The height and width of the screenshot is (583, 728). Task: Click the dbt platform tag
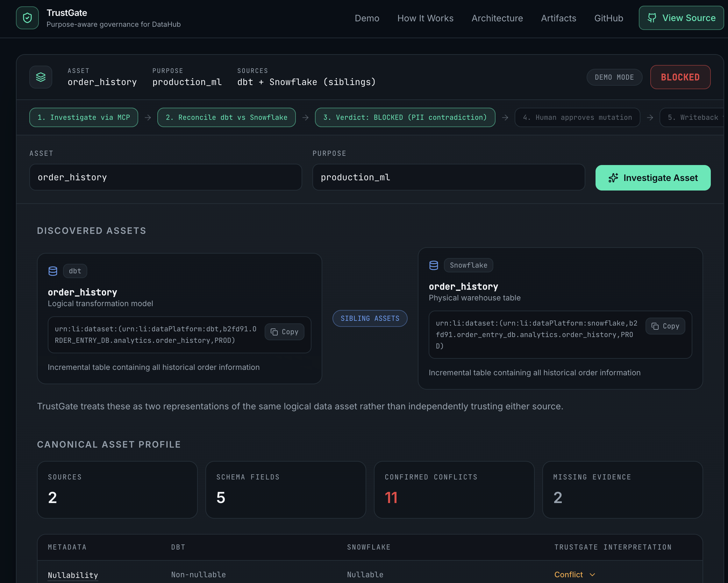click(x=75, y=271)
